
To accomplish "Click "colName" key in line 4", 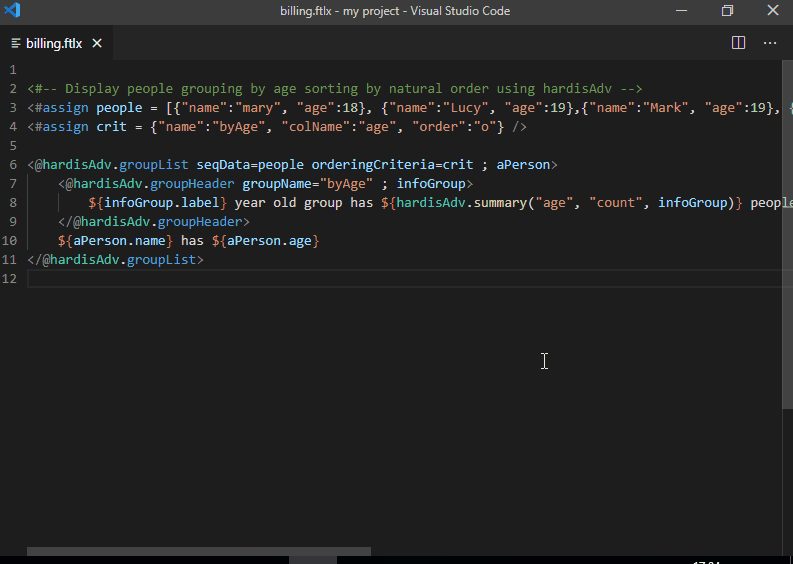I will 319,126.
